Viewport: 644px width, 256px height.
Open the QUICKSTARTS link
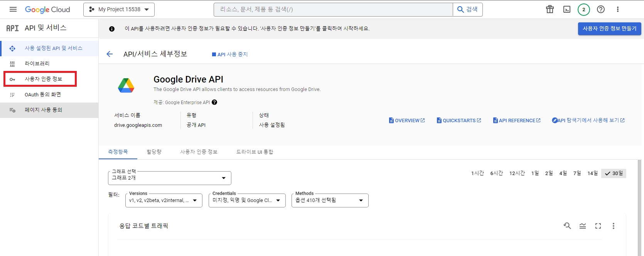coord(459,120)
